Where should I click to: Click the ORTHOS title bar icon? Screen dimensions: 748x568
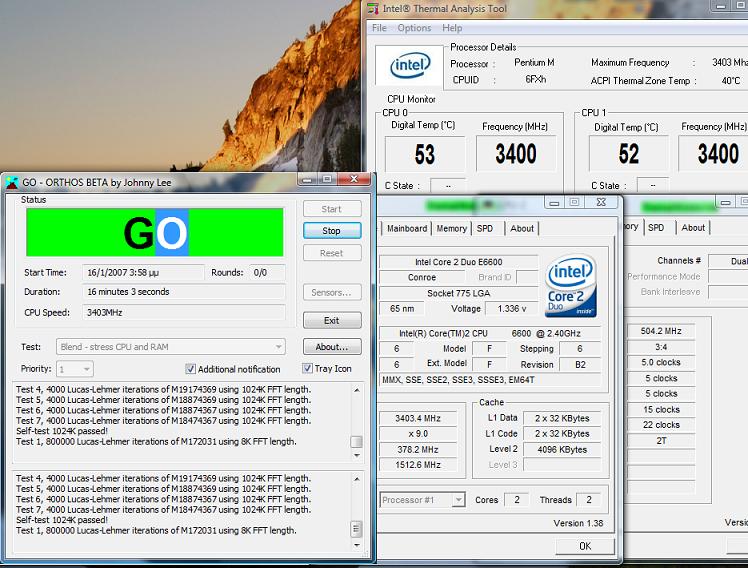pyautogui.click(x=12, y=182)
